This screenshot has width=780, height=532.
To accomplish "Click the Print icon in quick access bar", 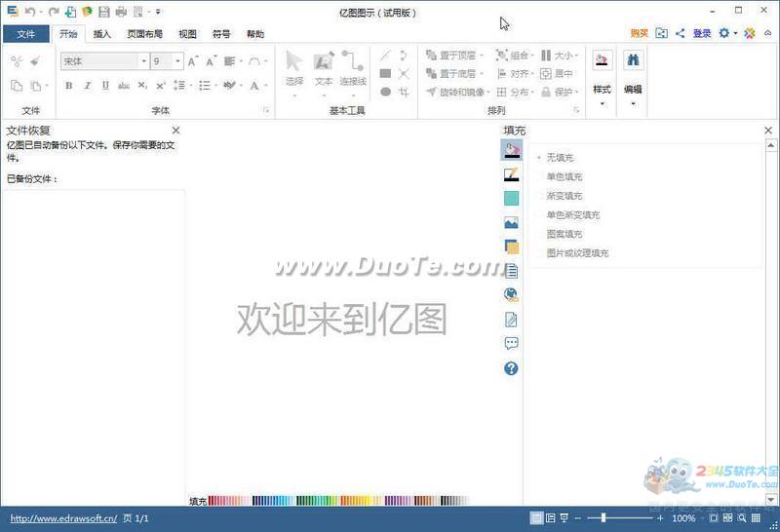I will [x=121, y=12].
